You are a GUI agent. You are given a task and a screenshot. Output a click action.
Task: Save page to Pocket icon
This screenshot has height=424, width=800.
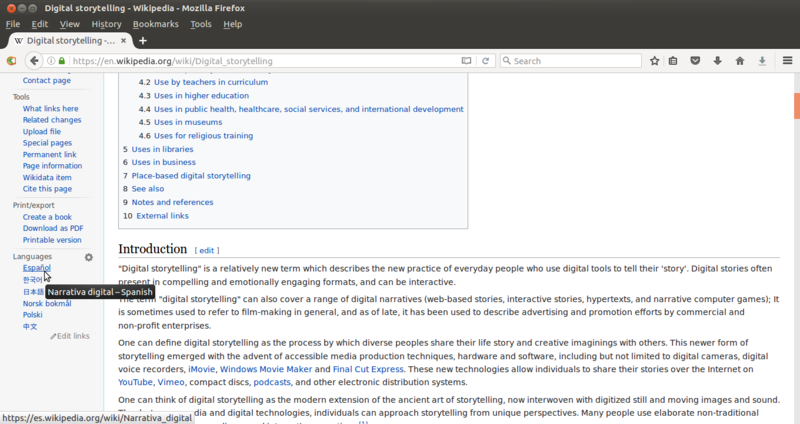695,61
